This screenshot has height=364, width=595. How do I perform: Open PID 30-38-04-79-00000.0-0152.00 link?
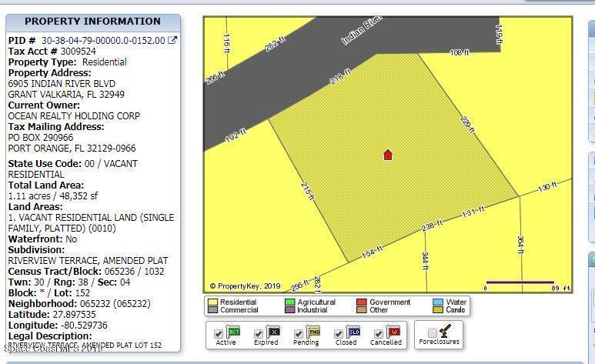point(102,41)
